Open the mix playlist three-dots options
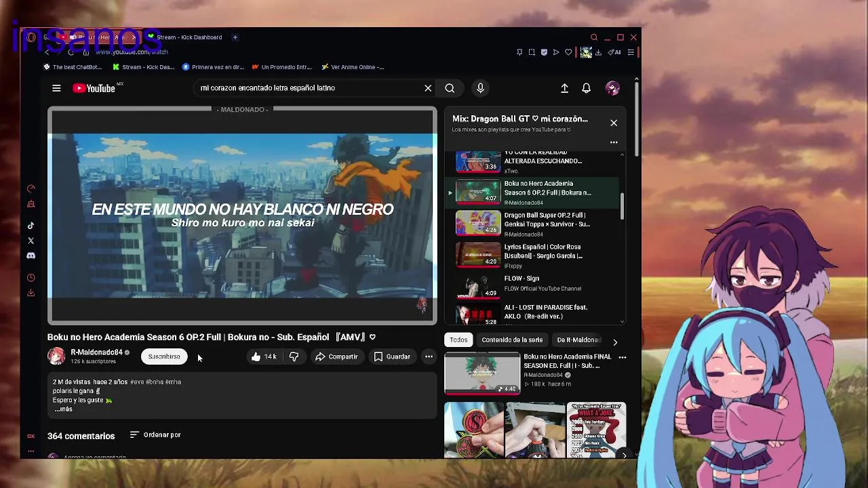 (614, 142)
